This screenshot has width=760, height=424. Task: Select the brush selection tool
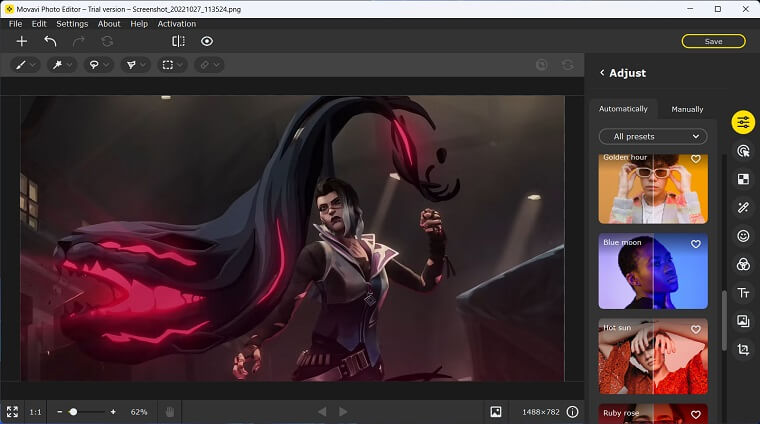(21, 65)
